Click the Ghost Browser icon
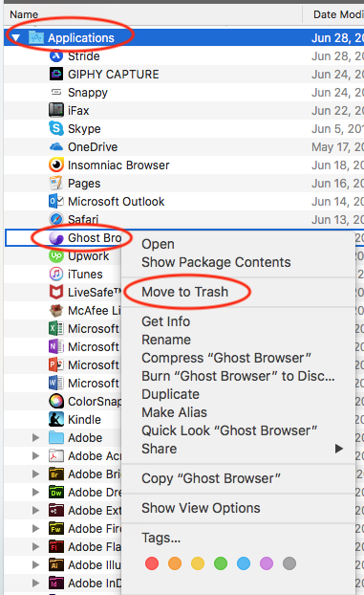Viewport: 364px width, 595px height. tap(56, 238)
